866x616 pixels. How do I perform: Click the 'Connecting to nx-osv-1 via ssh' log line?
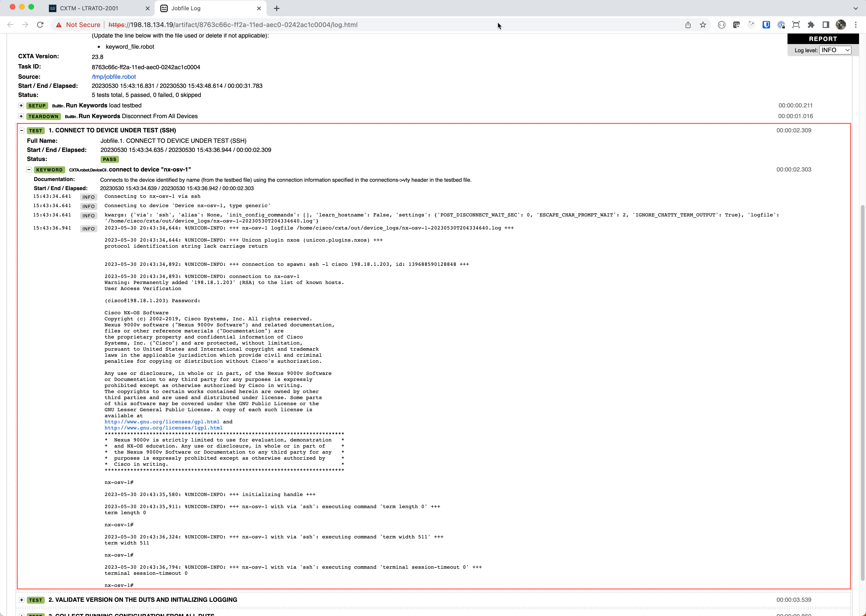pos(152,196)
